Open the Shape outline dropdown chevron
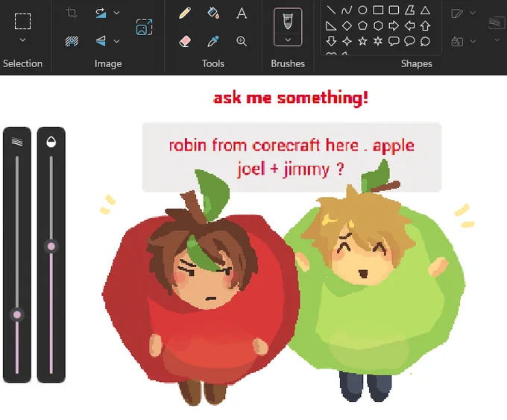This screenshot has width=507, height=420. [473, 13]
